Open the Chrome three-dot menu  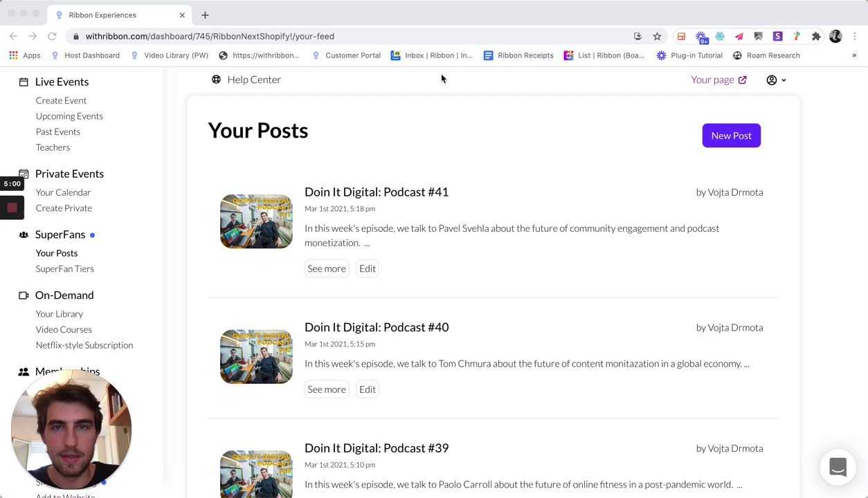pos(855,36)
